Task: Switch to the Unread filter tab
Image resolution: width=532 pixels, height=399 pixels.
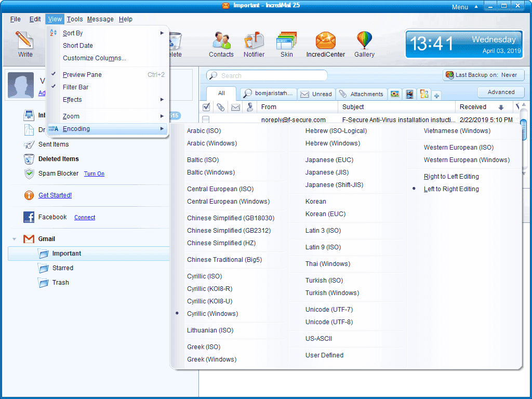Action: 316,94
